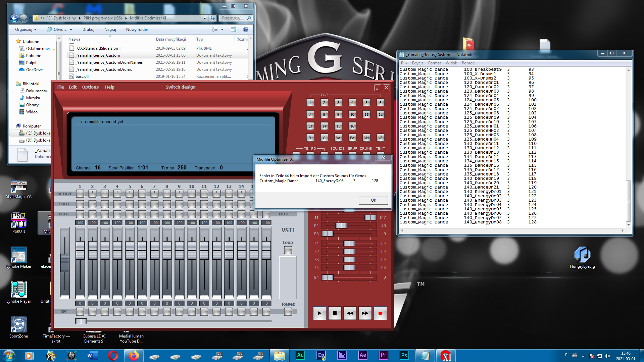The width and height of the screenshot is (644, 362).
Task: Open Photoshop from the taskbar
Action: pyautogui.click(x=404, y=355)
